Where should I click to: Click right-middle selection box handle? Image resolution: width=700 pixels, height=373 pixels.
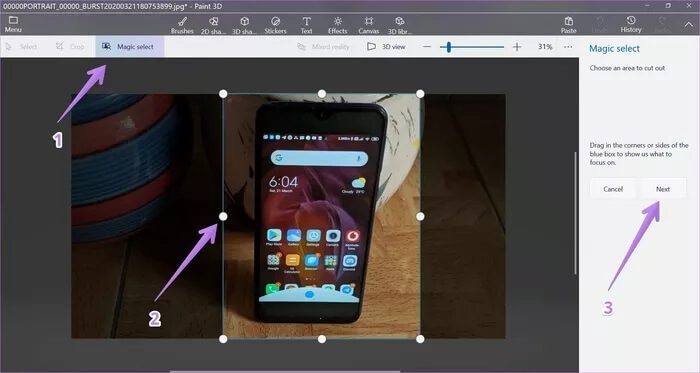click(420, 216)
